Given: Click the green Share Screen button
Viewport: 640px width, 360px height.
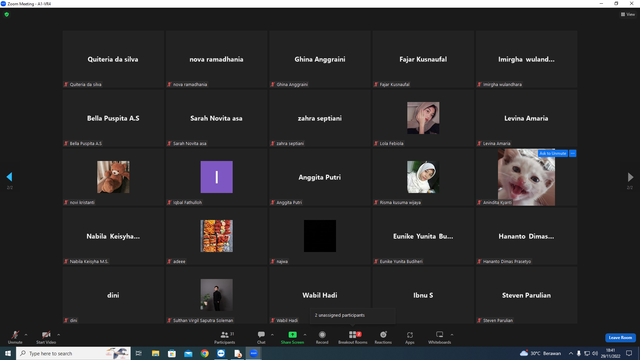Looking at the screenshot, I should click(292, 337).
